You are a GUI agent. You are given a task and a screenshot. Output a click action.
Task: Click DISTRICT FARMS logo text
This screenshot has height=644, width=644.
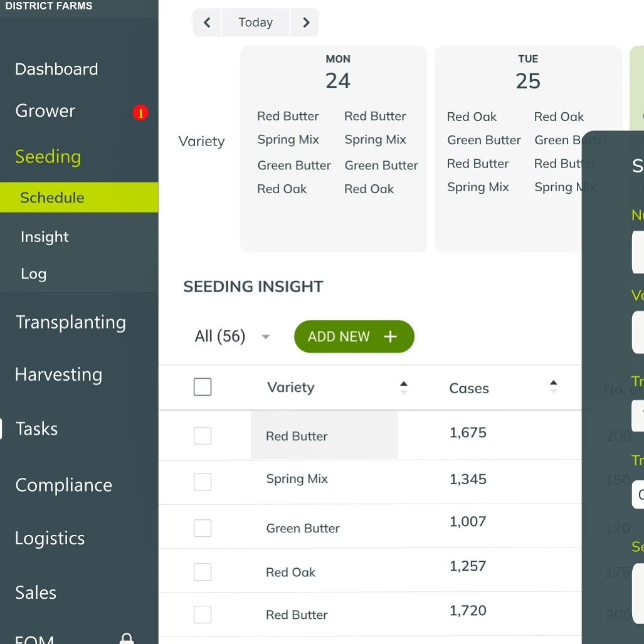click(x=49, y=6)
